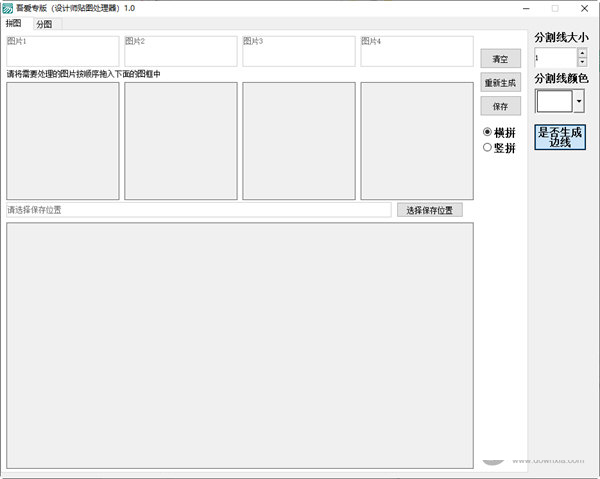Image resolution: width=600 pixels, height=479 pixels.
Task: Switch to the 分图 tab
Action: pyautogui.click(x=45, y=24)
